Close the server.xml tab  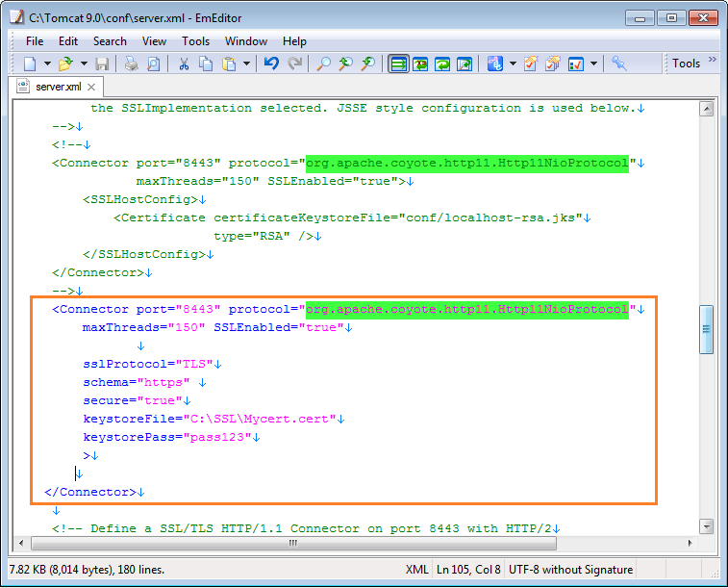tap(91, 87)
